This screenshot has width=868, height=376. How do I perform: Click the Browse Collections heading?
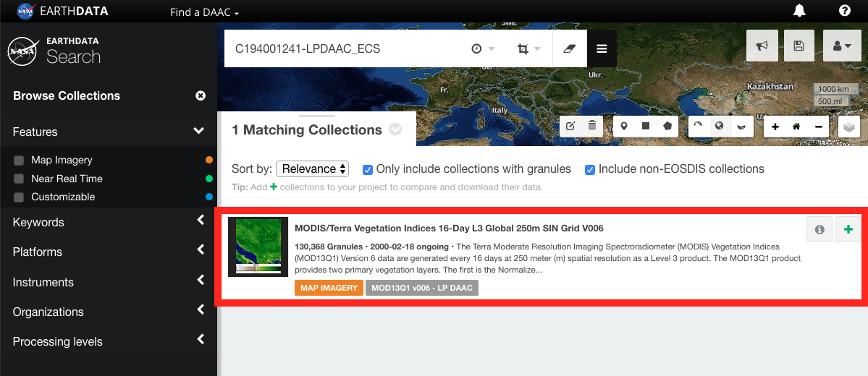(67, 95)
